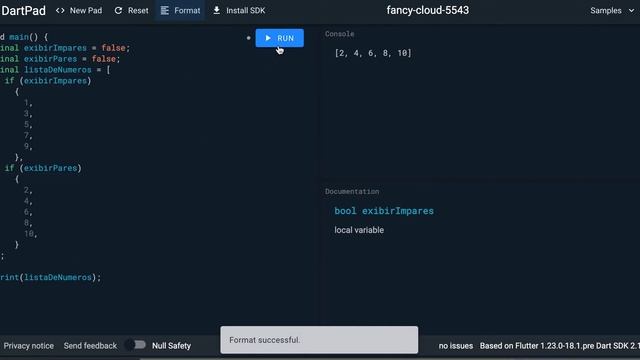Click the print(listaDeNumeros) code line

(50, 278)
